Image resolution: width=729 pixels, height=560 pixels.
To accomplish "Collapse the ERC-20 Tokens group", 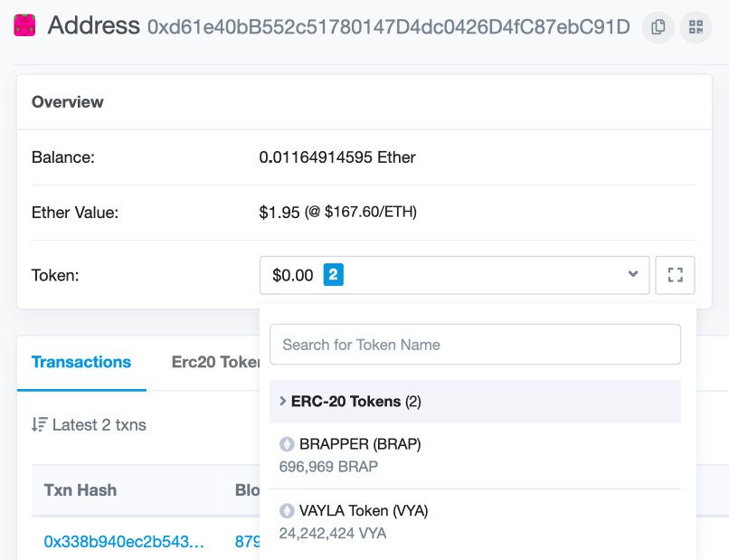I will coord(283,401).
